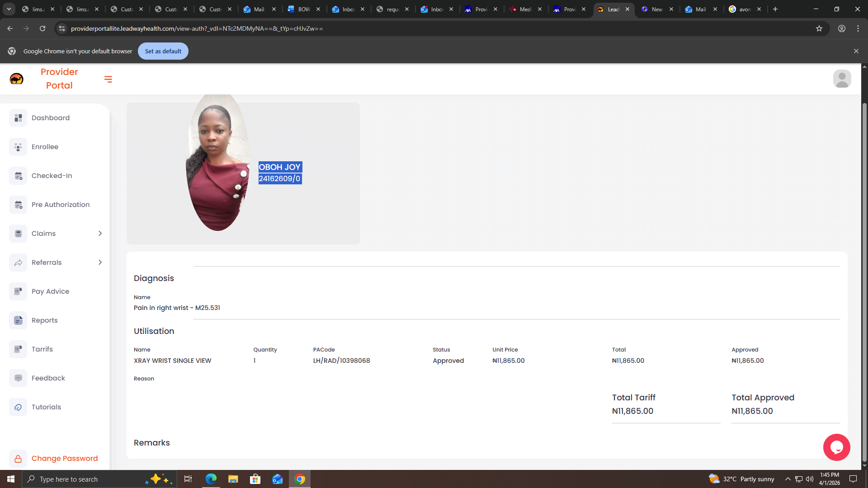
Task: Click the Dashboard sidebar icon
Action: 18,118
